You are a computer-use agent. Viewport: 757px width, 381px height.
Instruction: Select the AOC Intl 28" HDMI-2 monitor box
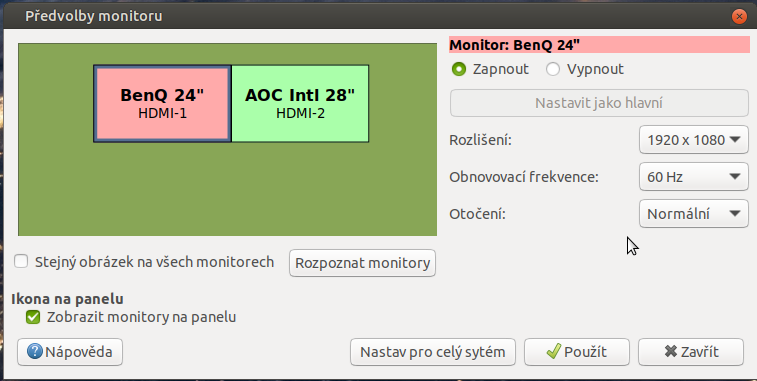(300, 103)
